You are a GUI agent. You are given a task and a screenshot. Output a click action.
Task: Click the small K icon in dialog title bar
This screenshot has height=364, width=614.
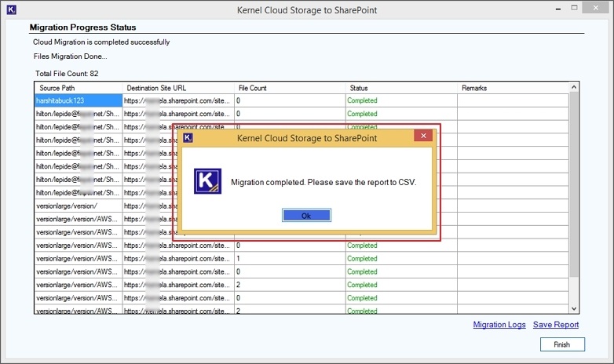pyautogui.click(x=188, y=138)
